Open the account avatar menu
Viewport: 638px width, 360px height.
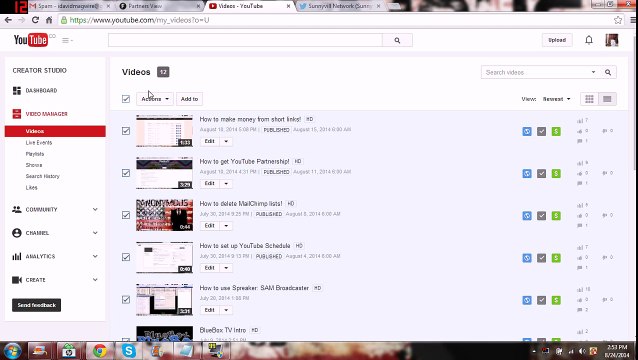(612, 40)
